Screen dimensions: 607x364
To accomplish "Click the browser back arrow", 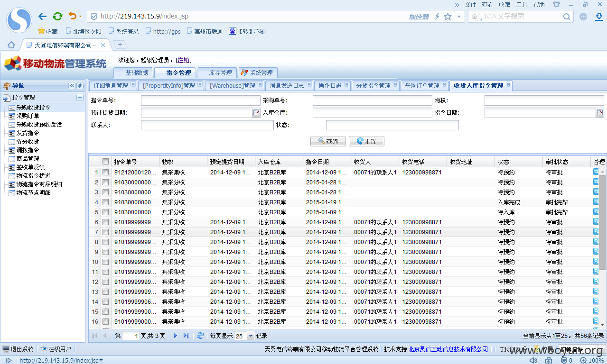I will (43, 16).
